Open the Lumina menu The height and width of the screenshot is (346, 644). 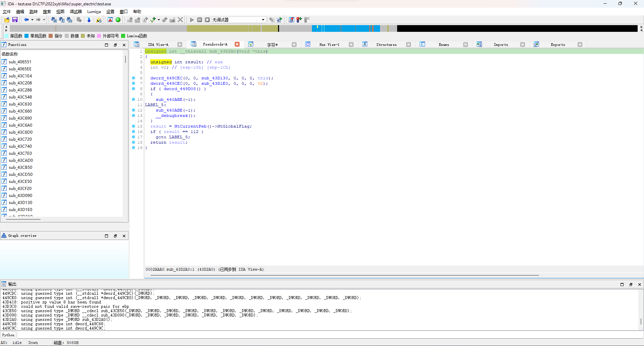click(x=94, y=12)
